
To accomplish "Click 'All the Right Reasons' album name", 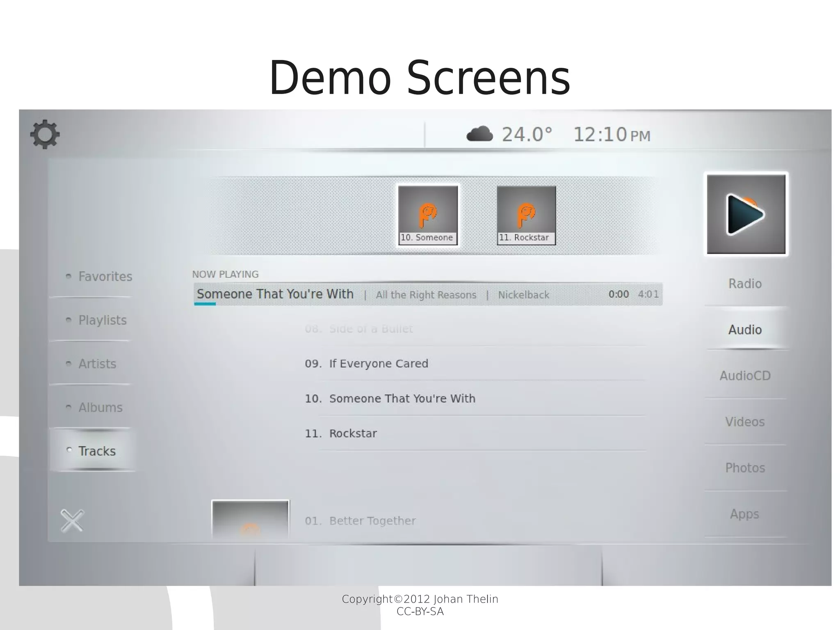I will 426,295.
